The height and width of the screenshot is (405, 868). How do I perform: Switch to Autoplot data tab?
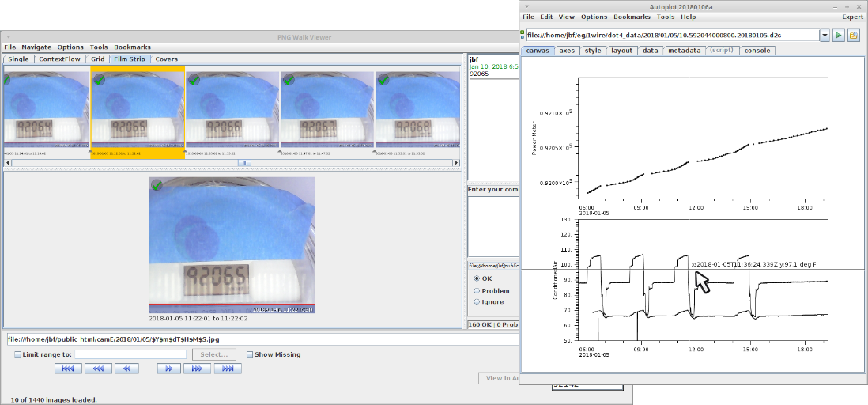(x=650, y=51)
